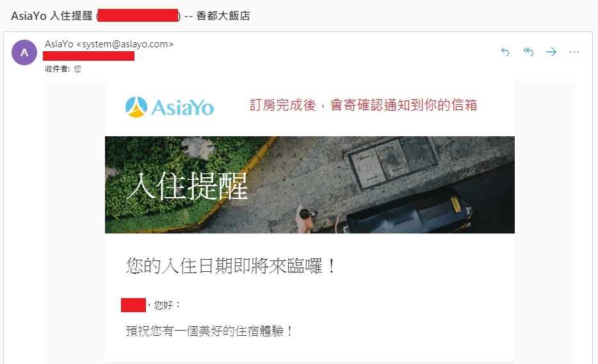Screen dimensions: 598x364
Task: Click 香都大飯店 in the subject line
Action: coord(223,16)
